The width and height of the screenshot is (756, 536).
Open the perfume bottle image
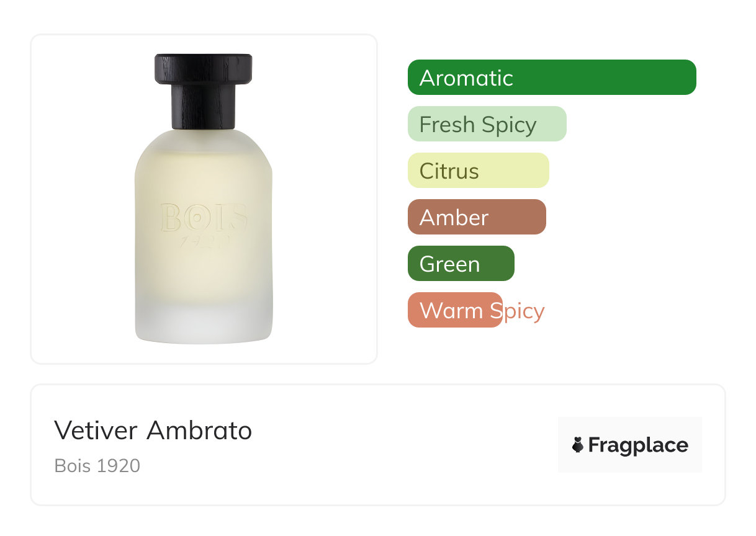(204, 199)
